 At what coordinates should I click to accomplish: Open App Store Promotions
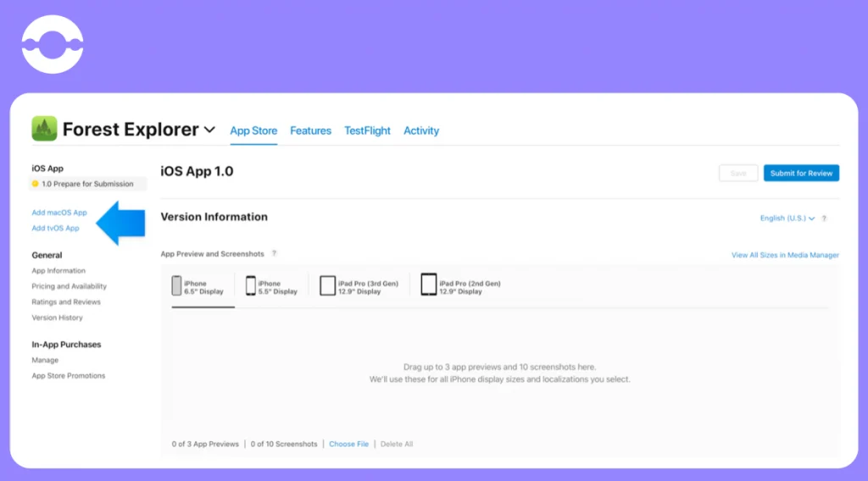[x=68, y=375]
